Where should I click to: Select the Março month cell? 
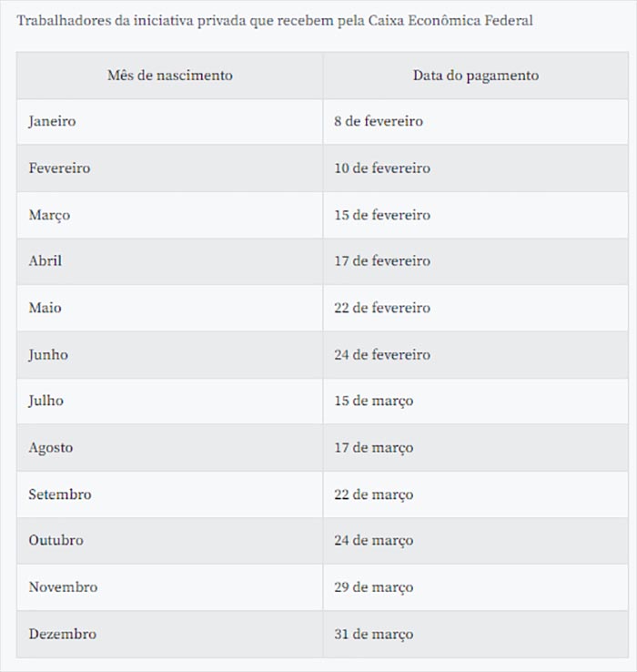pos(169,215)
